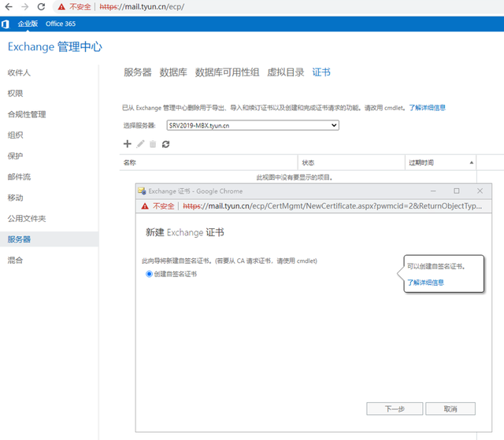Open the 数据库 tab
Viewport: 504px width, 440px height.
pos(173,72)
